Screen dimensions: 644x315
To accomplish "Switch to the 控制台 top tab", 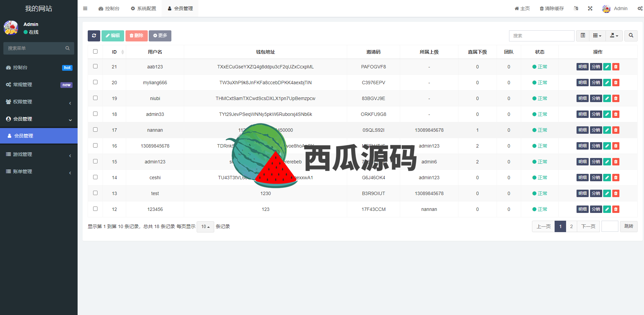I will point(109,8).
